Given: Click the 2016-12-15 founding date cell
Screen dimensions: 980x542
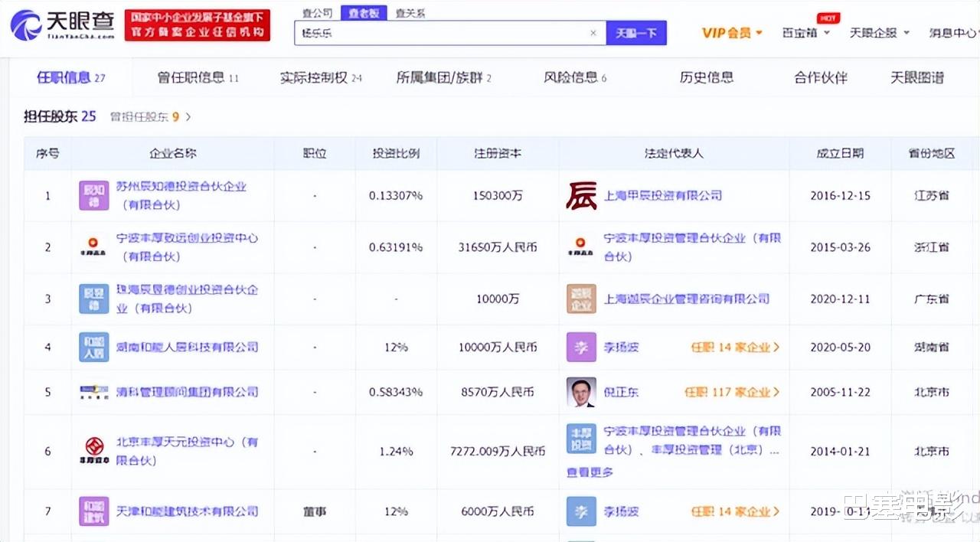Looking at the screenshot, I should tap(840, 195).
